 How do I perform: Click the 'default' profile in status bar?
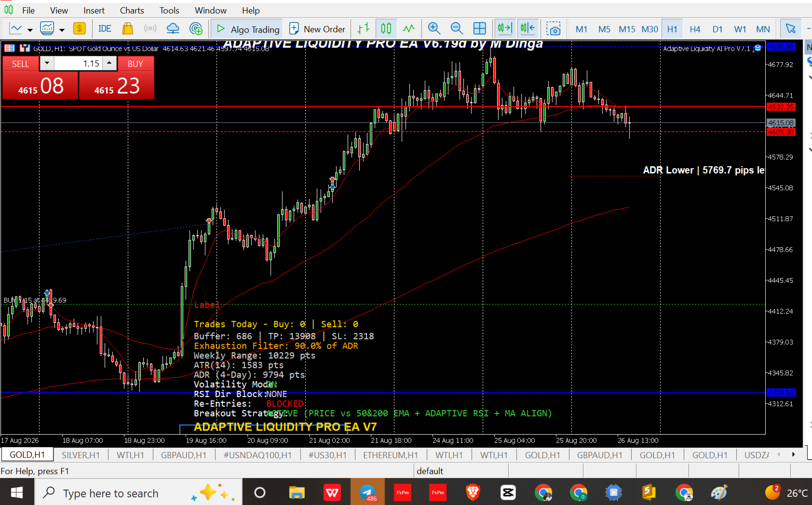pyautogui.click(x=430, y=471)
